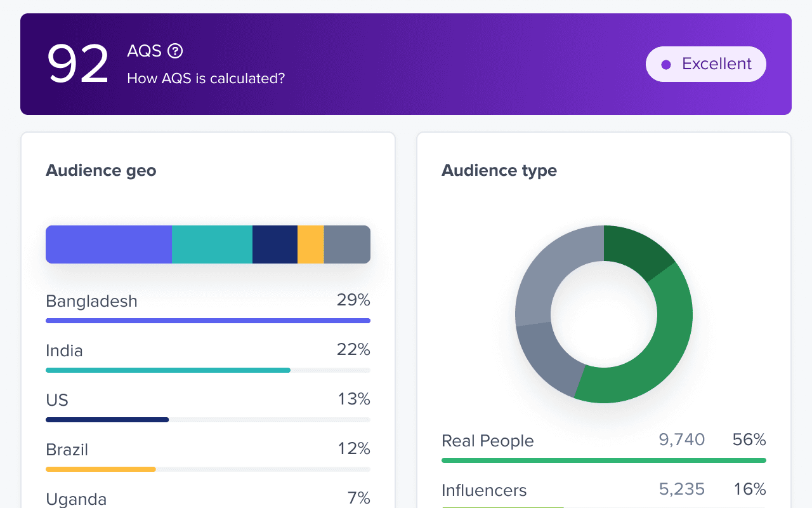Click the India teal progress bar
The height and width of the screenshot is (508, 812).
tap(168, 370)
